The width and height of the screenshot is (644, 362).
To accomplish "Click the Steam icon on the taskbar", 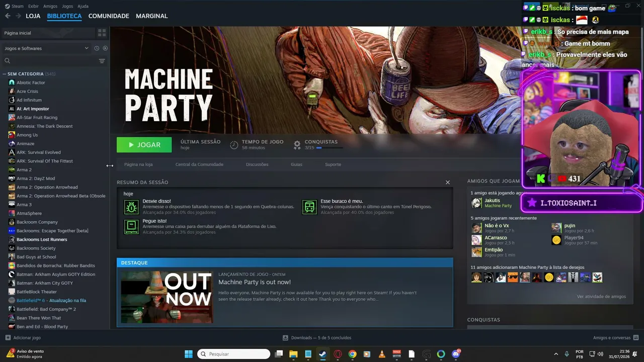I will click(323, 354).
